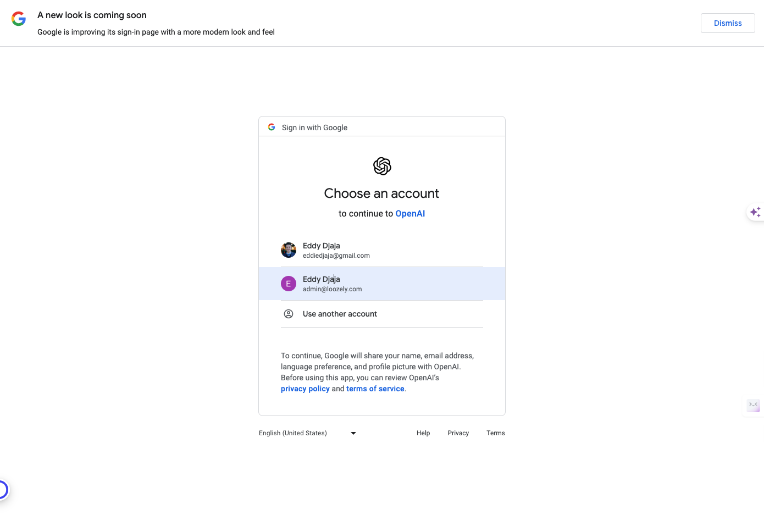The height and width of the screenshot is (532, 764).
Task: Open the purple sparkle extension icon on the right edge
Action: pos(756,212)
